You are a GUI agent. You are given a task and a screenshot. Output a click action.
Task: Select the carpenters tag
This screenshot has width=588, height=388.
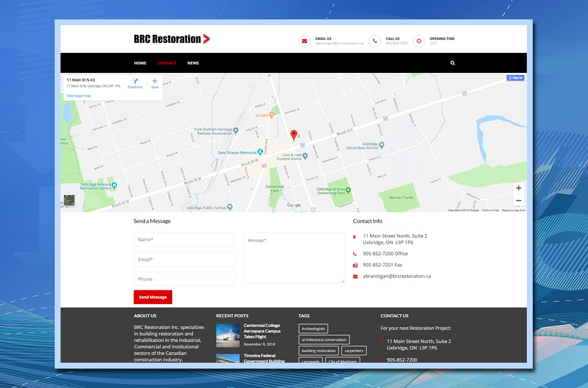click(354, 351)
